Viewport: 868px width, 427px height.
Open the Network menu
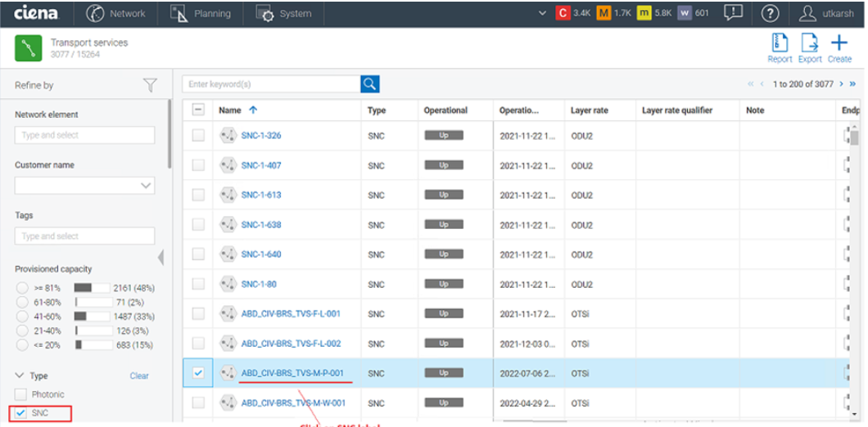click(115, 13)
